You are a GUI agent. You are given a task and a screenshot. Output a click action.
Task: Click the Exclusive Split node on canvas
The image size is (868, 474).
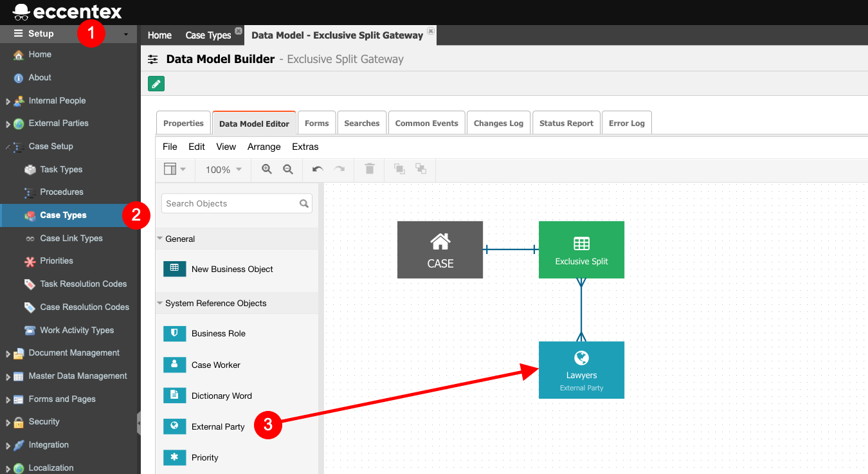(581, 250)
